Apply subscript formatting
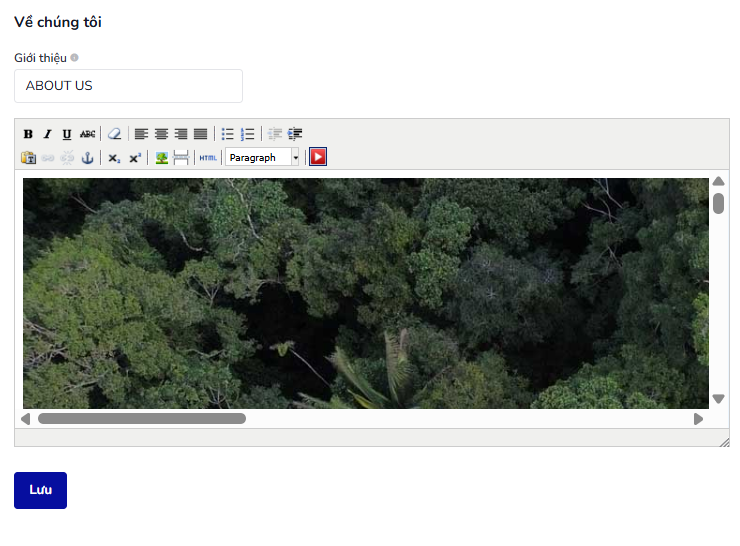This screenshot has width=740, height=546. point(114,158)
